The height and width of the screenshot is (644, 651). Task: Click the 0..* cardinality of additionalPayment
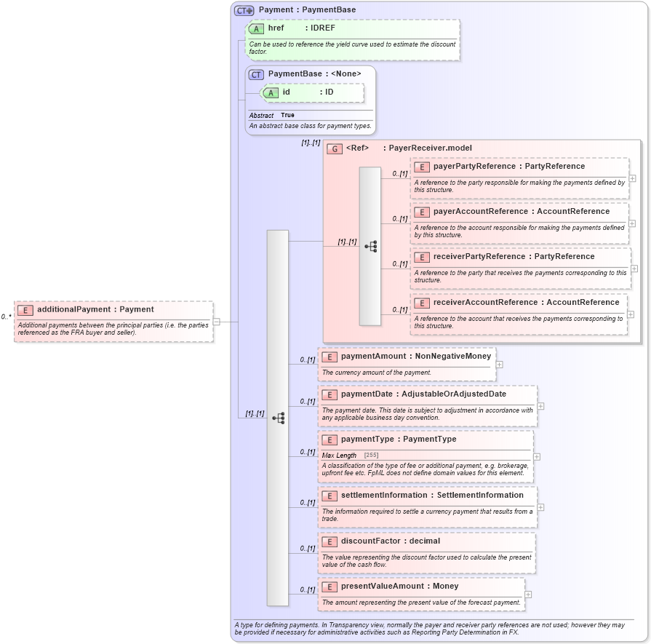point(7,317)
